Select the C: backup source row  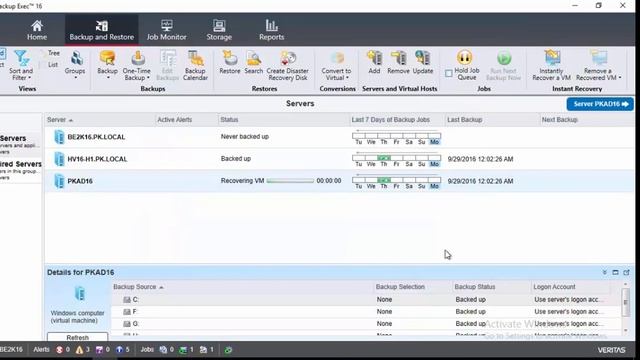pos(366,300)
